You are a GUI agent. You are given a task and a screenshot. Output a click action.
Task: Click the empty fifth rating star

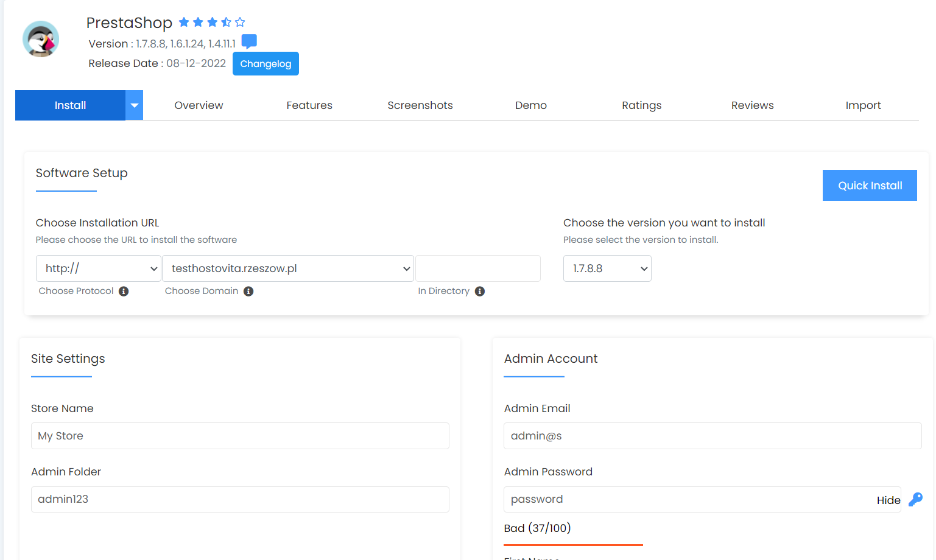pos(240,23)
